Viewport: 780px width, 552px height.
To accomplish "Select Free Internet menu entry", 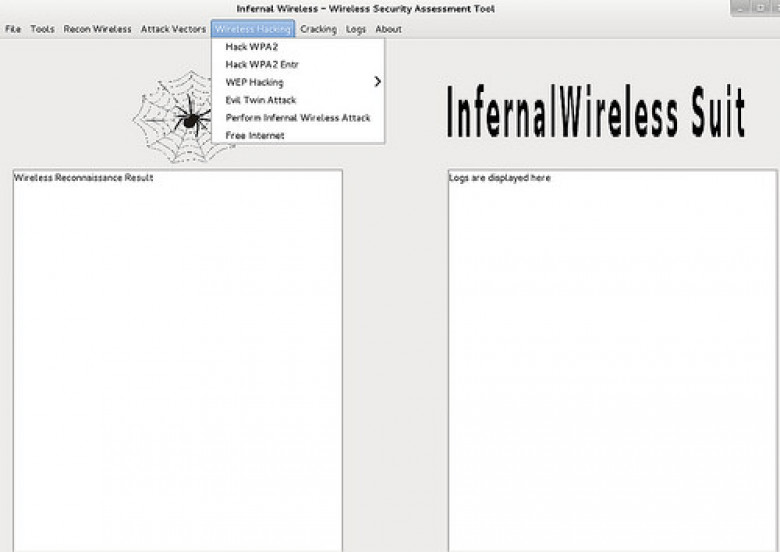I will (298, 135).
